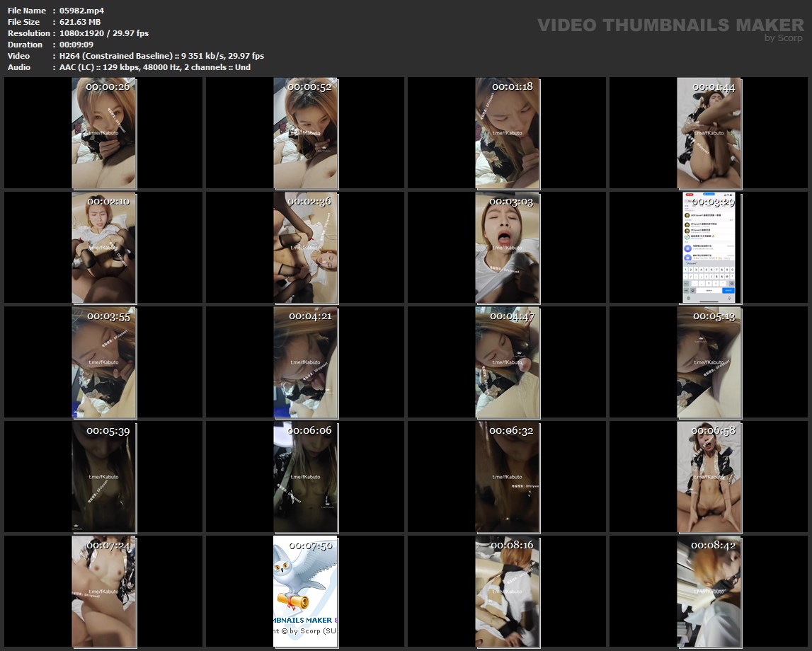Image resolution: width=812 pixels, height=651 pixels.
Task: Click the "by Scorp" credit text
Action: coord(783,39)
